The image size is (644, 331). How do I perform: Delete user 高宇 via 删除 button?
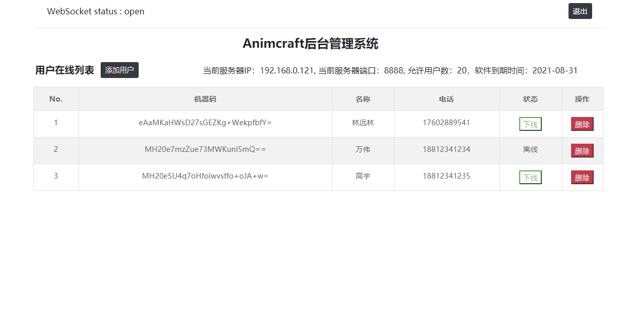click(x=582, y=177)
